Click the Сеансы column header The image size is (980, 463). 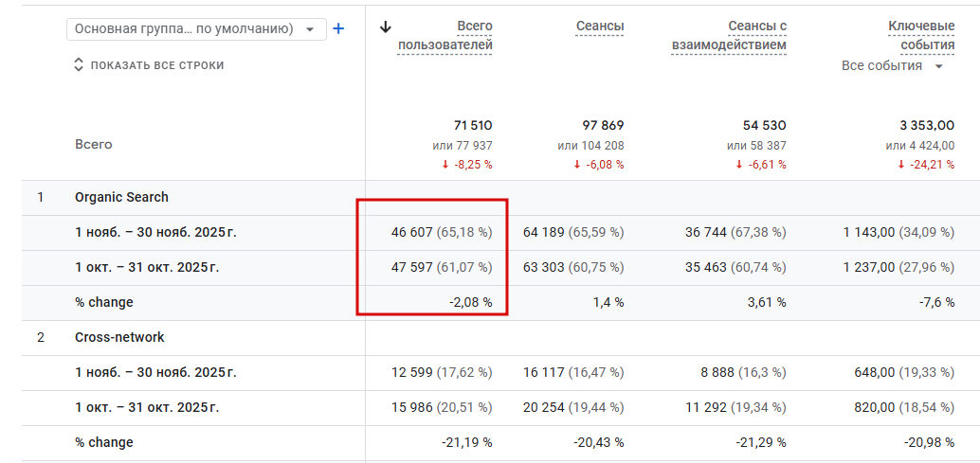599,27
